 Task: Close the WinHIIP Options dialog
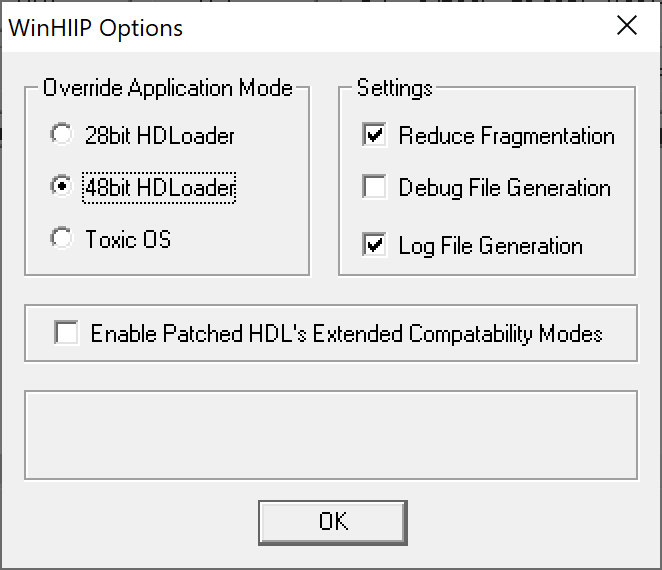point(627,26)
